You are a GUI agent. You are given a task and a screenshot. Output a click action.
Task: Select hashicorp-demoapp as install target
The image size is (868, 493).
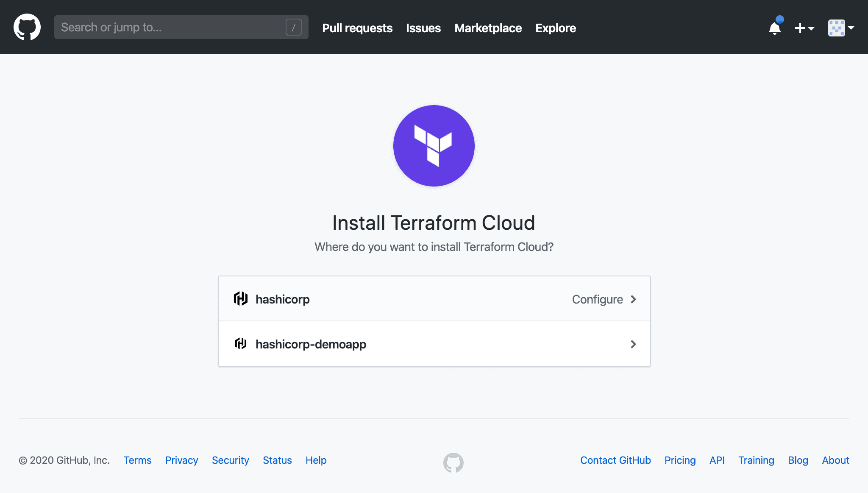tap(311, 344)
